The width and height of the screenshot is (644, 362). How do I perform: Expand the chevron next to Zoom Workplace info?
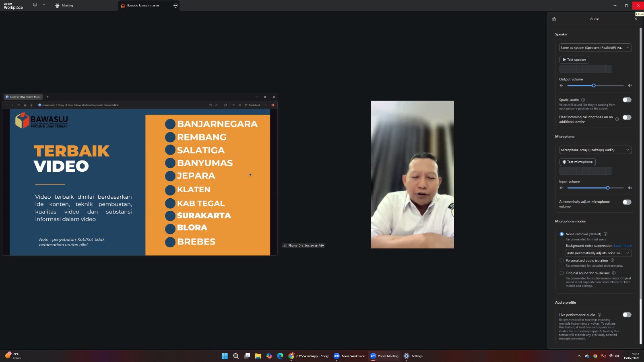pyautogui.click(x=44, y=5)
